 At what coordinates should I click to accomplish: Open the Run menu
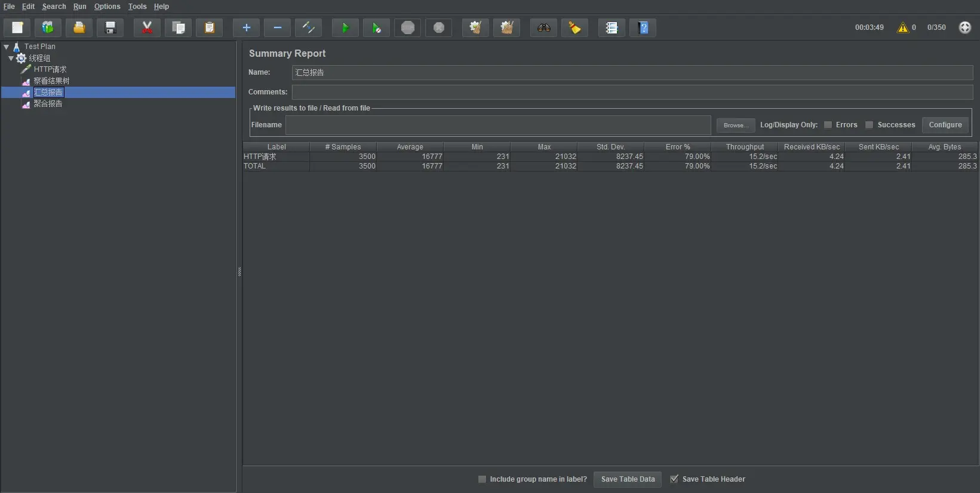(80, 7)
